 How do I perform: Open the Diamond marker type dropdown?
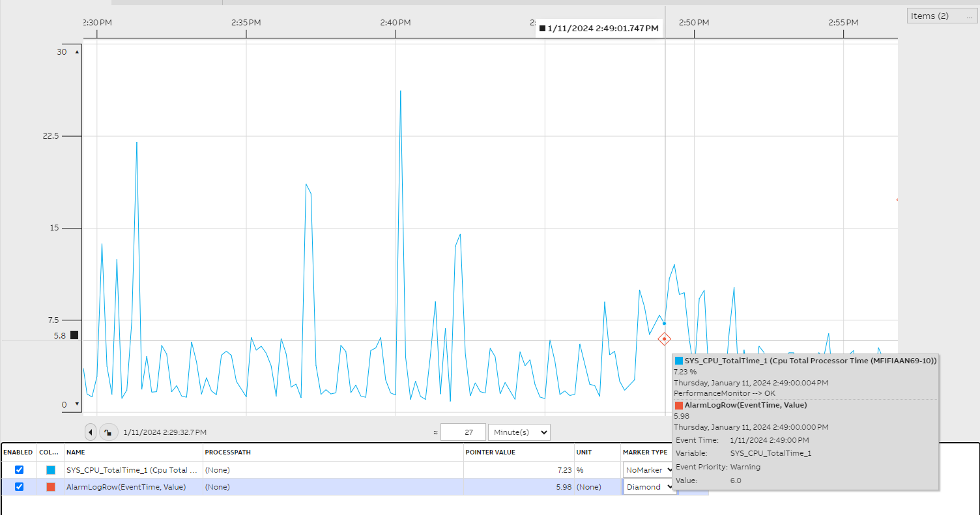tap(648, 486)
